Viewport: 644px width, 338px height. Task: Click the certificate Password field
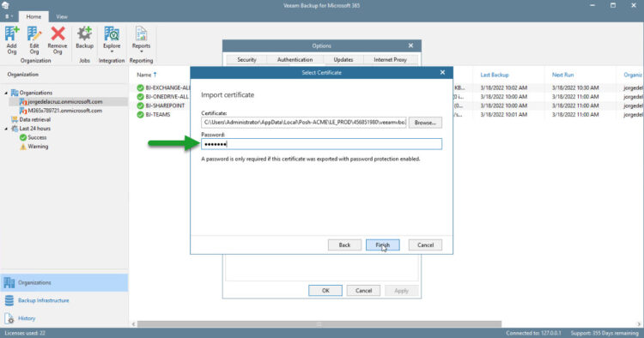coord(322,144)
